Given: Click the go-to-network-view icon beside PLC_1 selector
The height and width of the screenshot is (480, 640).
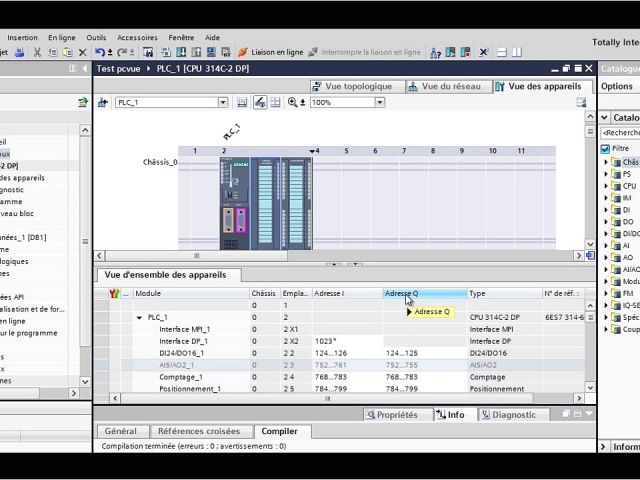Looking at the screenshot, I should coord(102,102).
